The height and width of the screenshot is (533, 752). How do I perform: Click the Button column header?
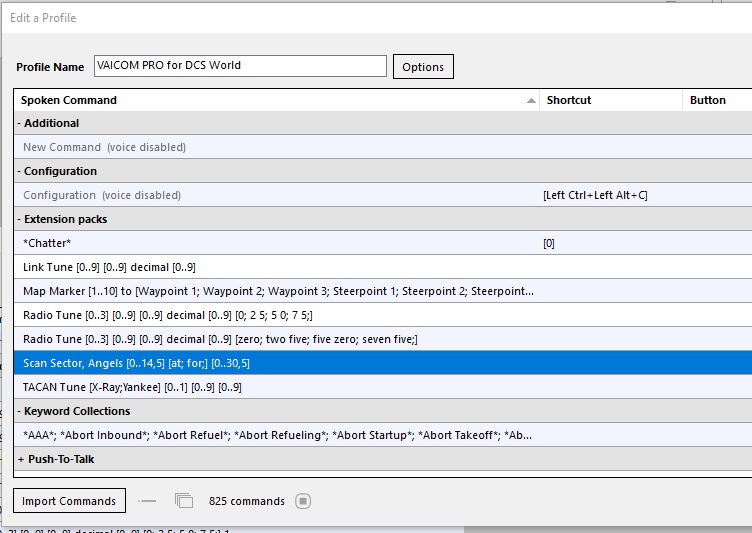click(x=717, y=100)
